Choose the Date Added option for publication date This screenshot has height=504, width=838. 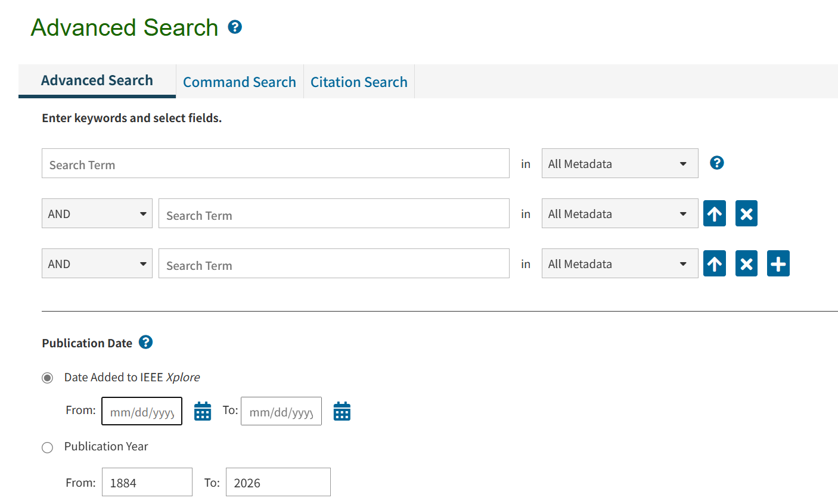[x=47, y=377]
